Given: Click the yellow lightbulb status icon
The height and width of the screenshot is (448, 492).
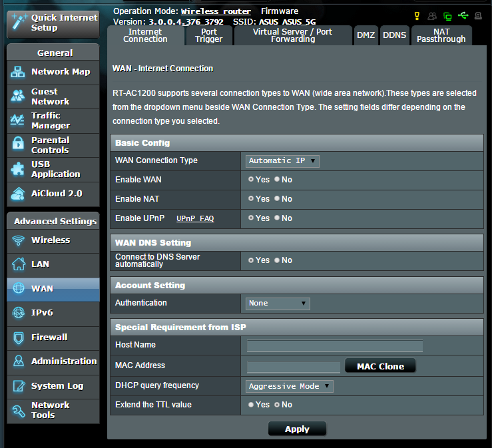Looking at the screenshot, I should pos(417,16).
